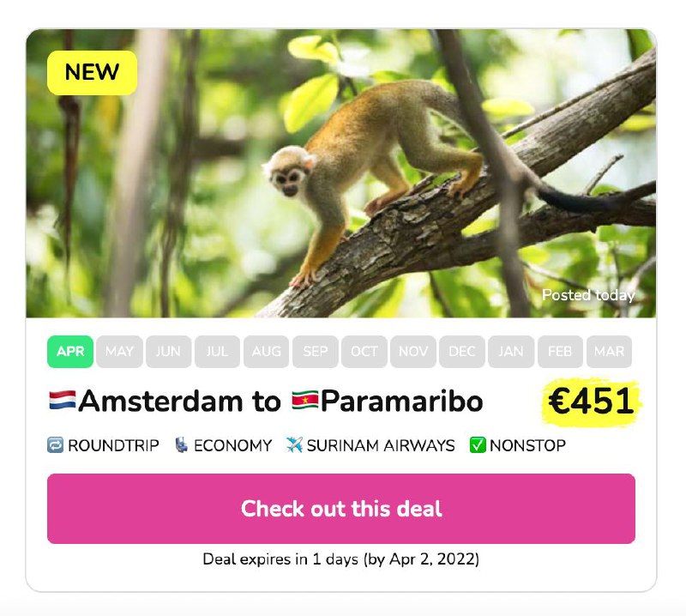This screenshot has width=686, height=616.
Task: Click the Netherlands flag icon
Action: [x=63, y=400]
